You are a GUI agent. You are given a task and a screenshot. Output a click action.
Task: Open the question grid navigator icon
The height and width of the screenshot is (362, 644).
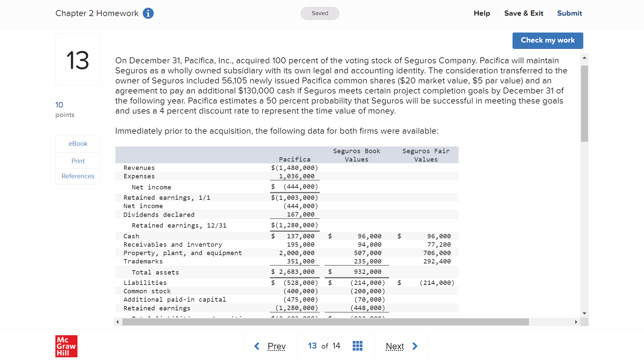(358, 346)
